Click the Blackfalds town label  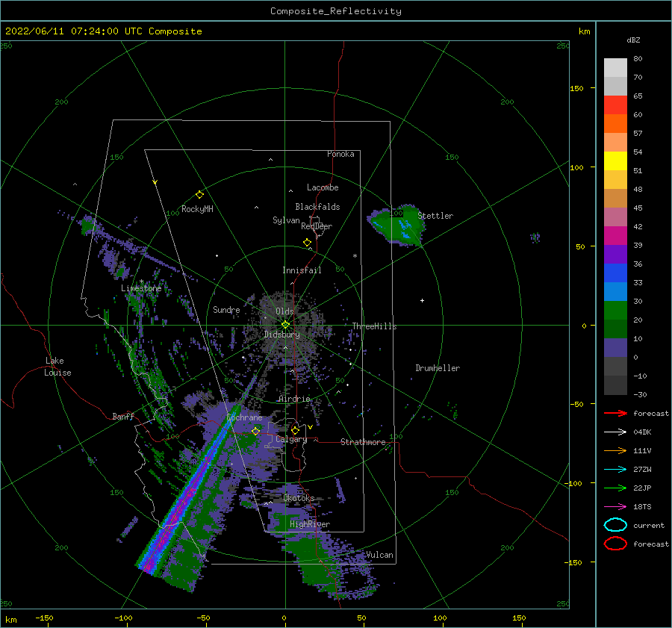317,207
